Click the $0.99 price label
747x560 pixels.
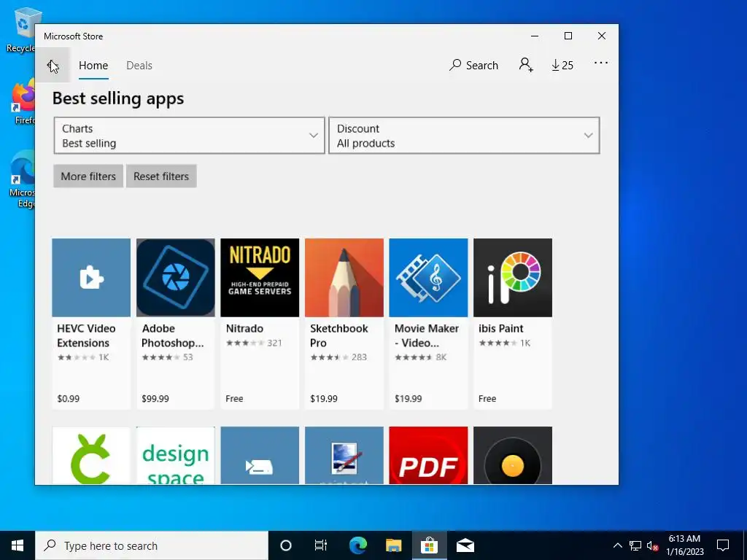(x=68, y=399)
